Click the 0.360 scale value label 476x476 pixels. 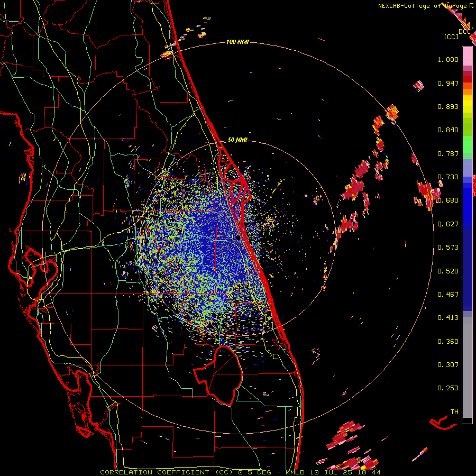pyautogui.click(x=448, y=342)
